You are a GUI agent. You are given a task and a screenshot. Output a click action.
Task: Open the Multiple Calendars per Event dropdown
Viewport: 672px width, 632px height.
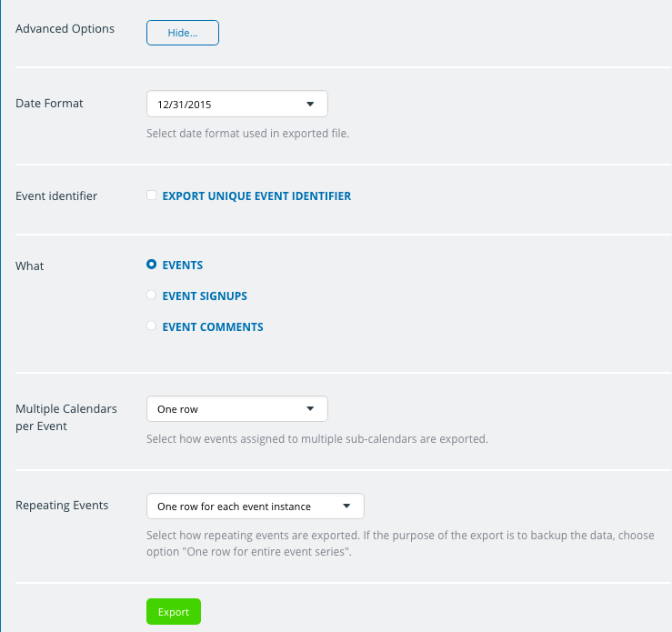[237, 409]
